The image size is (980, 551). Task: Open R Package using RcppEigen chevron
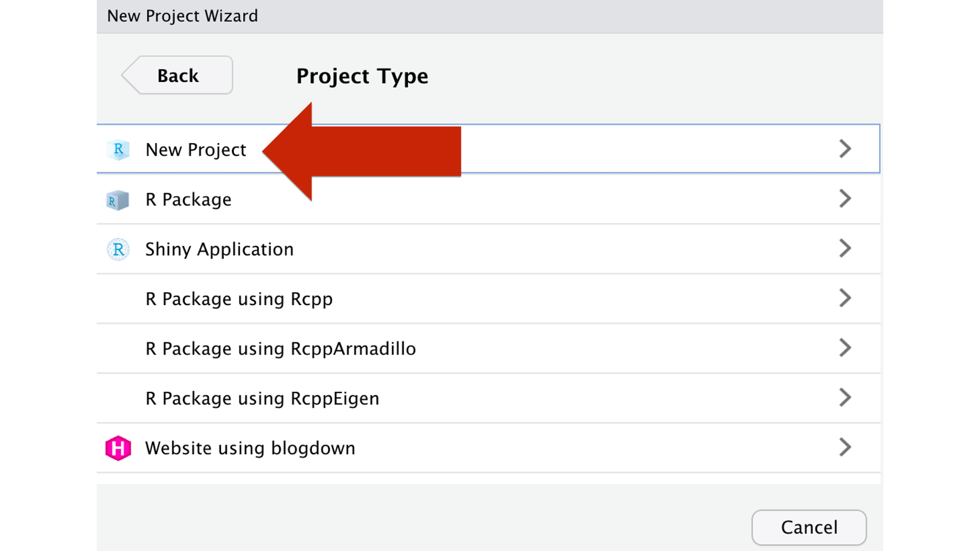(x=845, y=398)
